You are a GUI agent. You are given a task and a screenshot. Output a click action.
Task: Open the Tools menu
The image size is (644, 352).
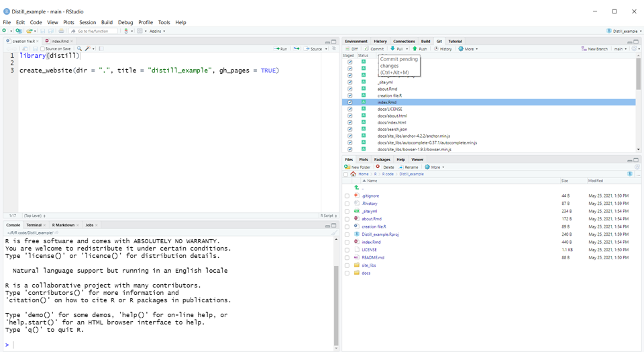click(x=164, y=22)
